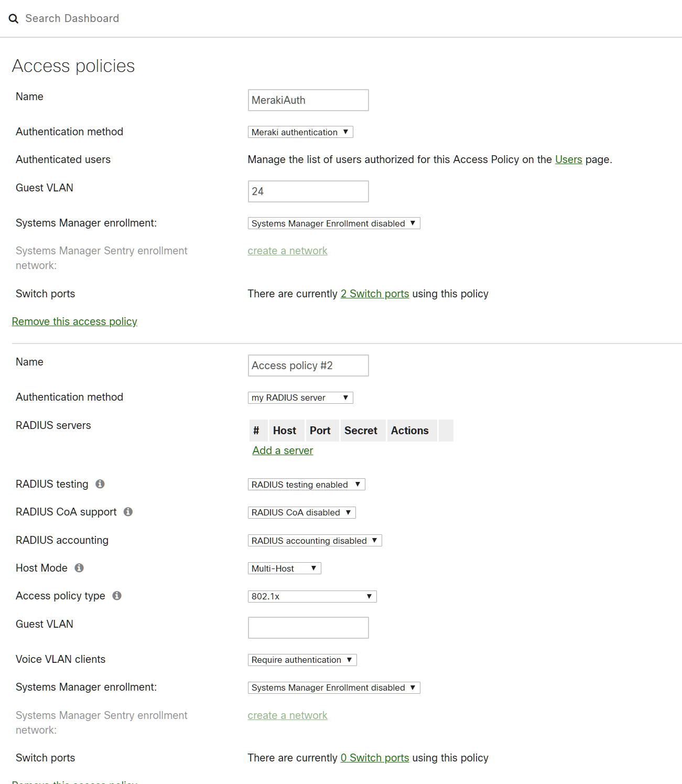
Task: Open the 802.1x access policy type dropdown
Action: [x=312, y=596]
